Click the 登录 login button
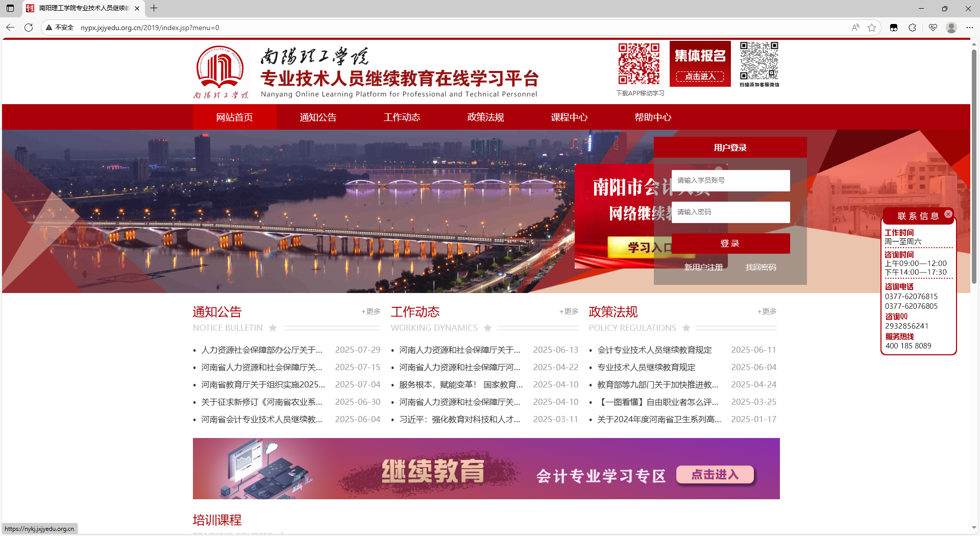980x536 pixels. tap(731, 243)
